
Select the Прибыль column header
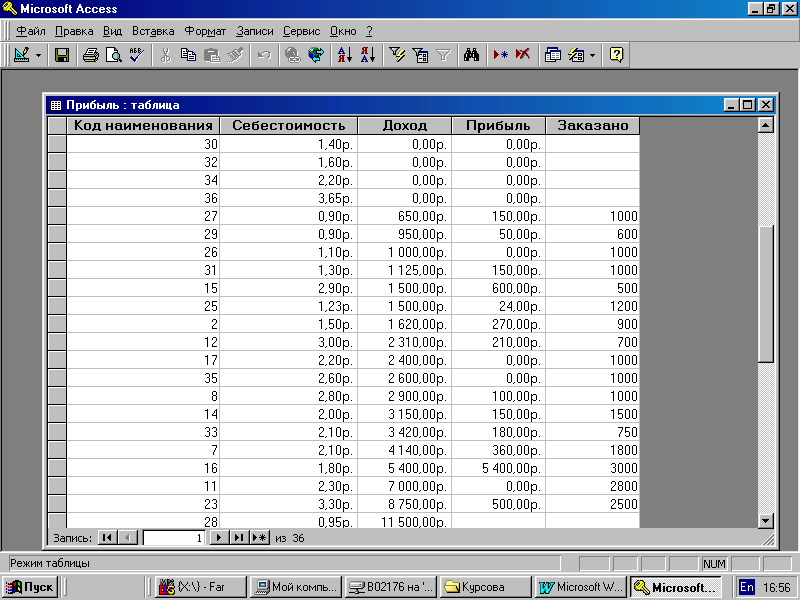(498, 126)
